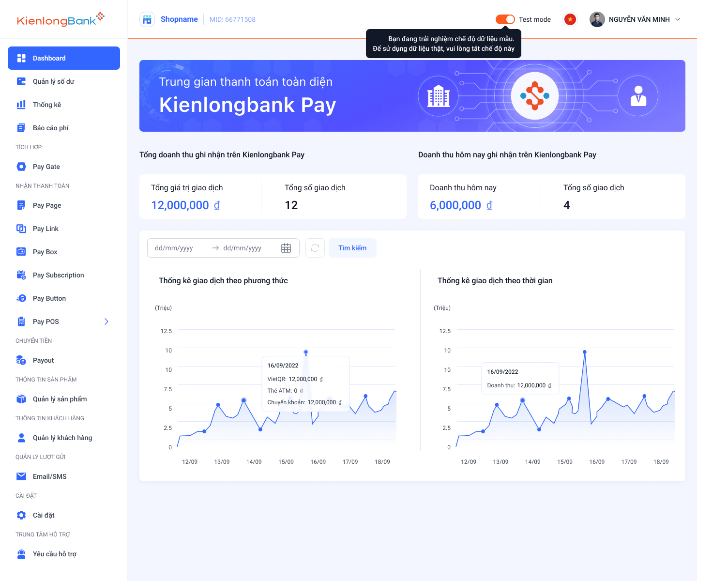This screenshot has width=728, height=581.
Task: Select Quản lý khách hàng menu item
Action: (x=64, y=438)
